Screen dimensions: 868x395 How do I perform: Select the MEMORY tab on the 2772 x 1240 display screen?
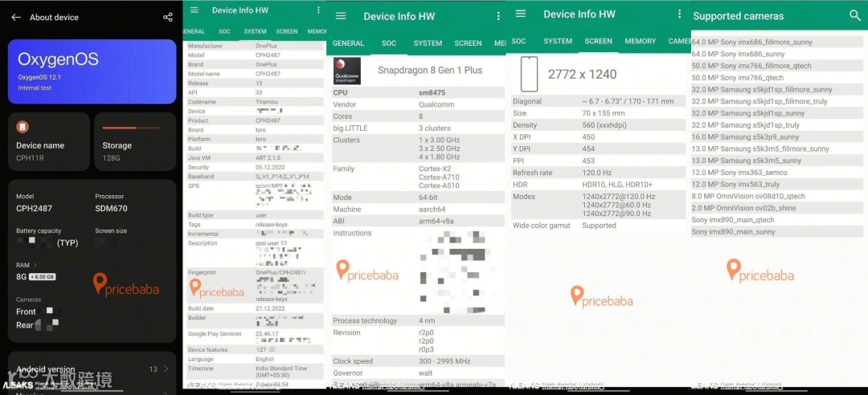tap(641, 41)
